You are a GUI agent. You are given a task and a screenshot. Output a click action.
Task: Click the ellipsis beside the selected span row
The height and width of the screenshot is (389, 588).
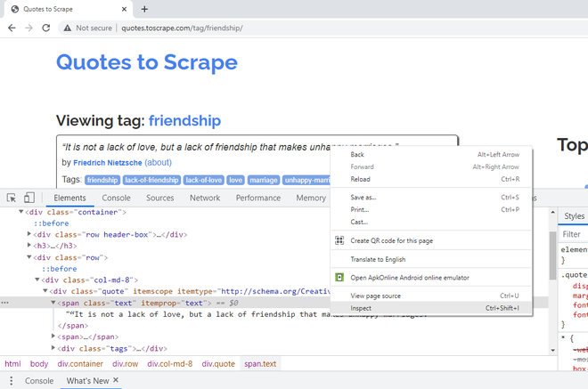coord(4,303)
